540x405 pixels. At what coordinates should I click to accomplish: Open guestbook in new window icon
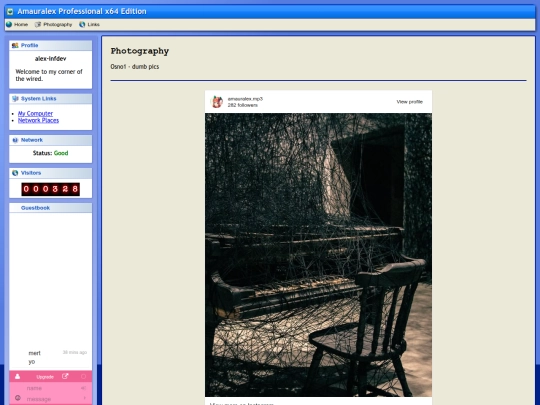coord(65,376)
